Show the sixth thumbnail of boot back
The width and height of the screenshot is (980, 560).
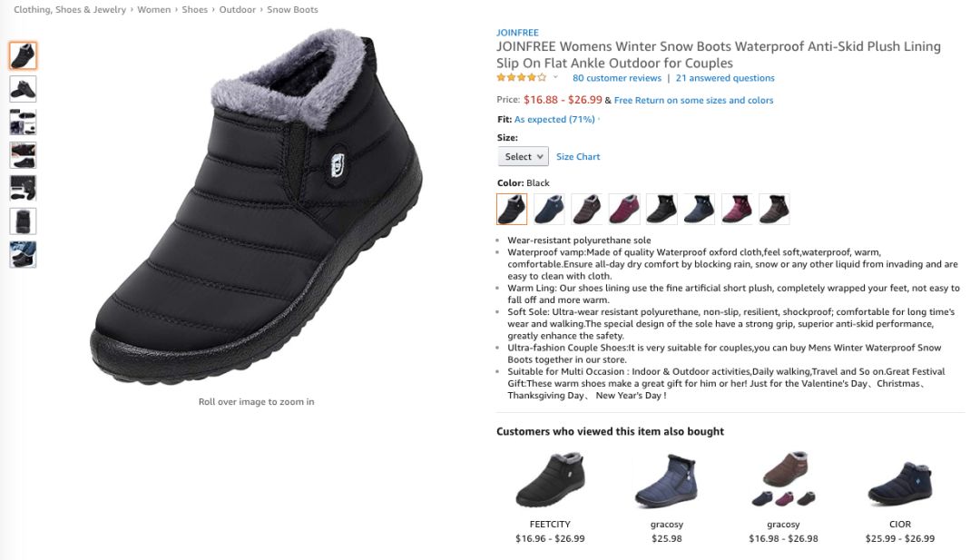23,221
